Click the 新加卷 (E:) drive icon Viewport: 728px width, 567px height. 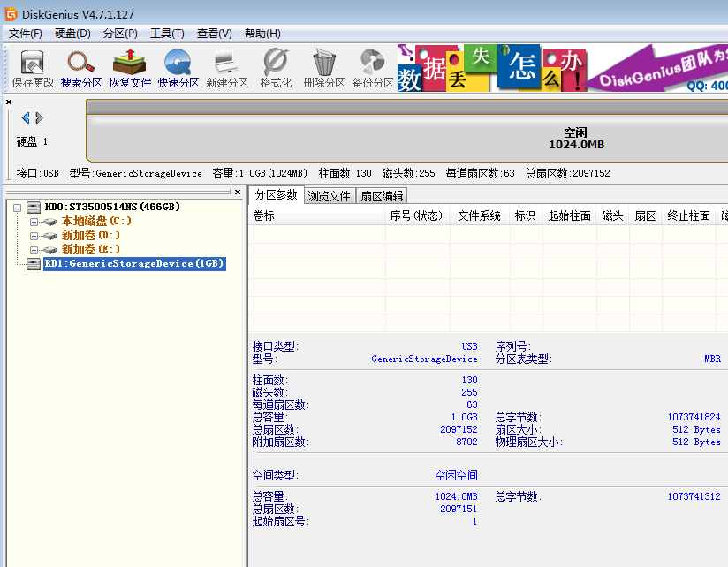tap(50, 250)
